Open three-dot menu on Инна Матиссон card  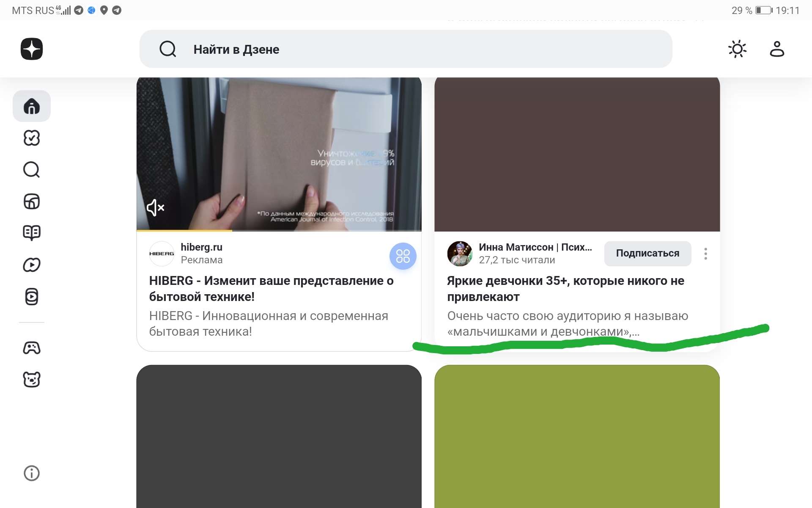pyautogui.click(x=705, y=254)
